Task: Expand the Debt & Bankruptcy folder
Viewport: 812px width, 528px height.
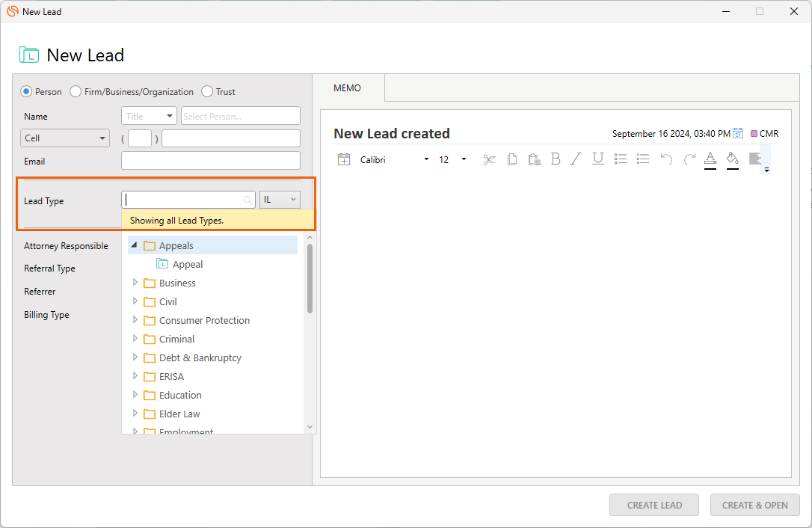Action: (x=135, y=357)
